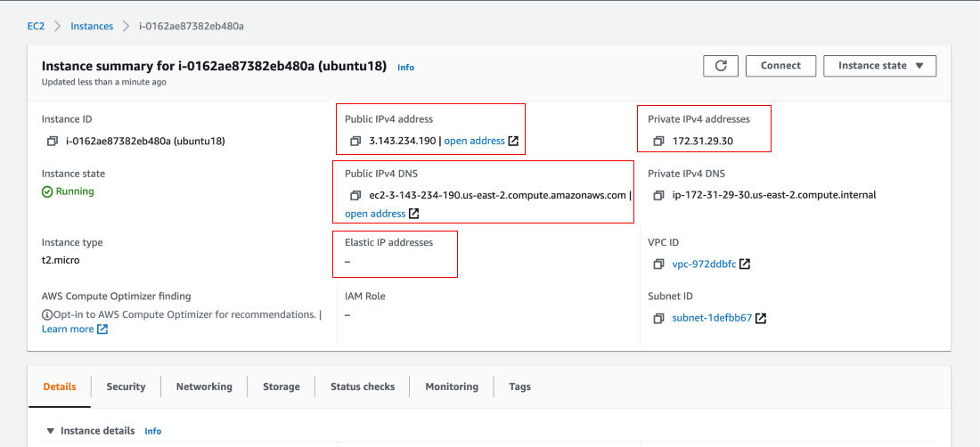Copy the public IPv4 DNS name

tap(355, 195)
